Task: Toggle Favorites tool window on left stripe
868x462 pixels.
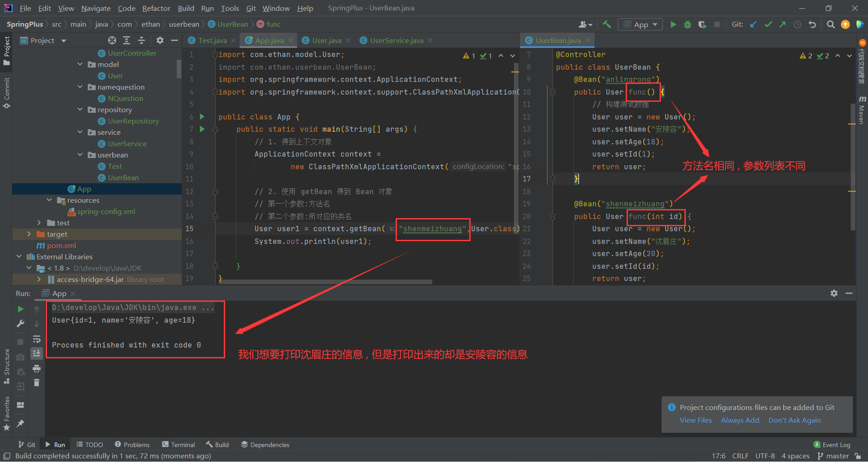Action: point(6,413)
